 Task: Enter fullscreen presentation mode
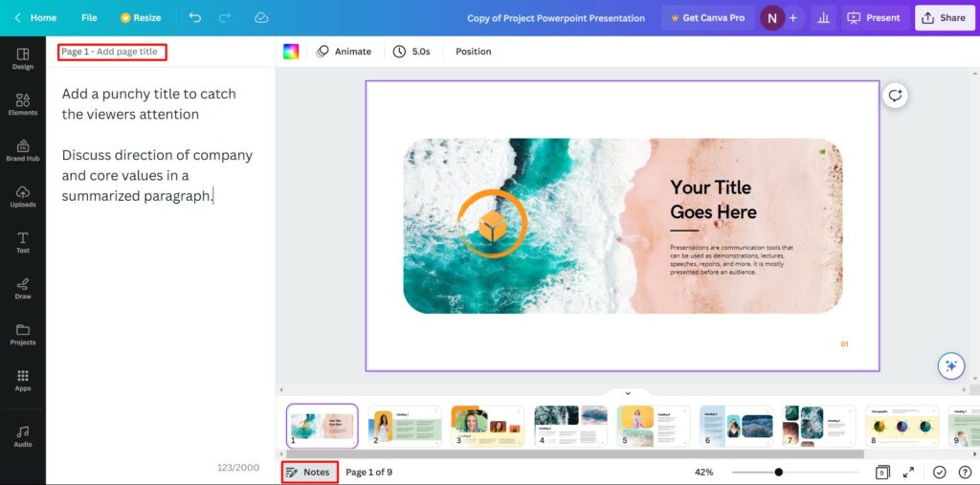pyautogui.click(x=908, y=472)
